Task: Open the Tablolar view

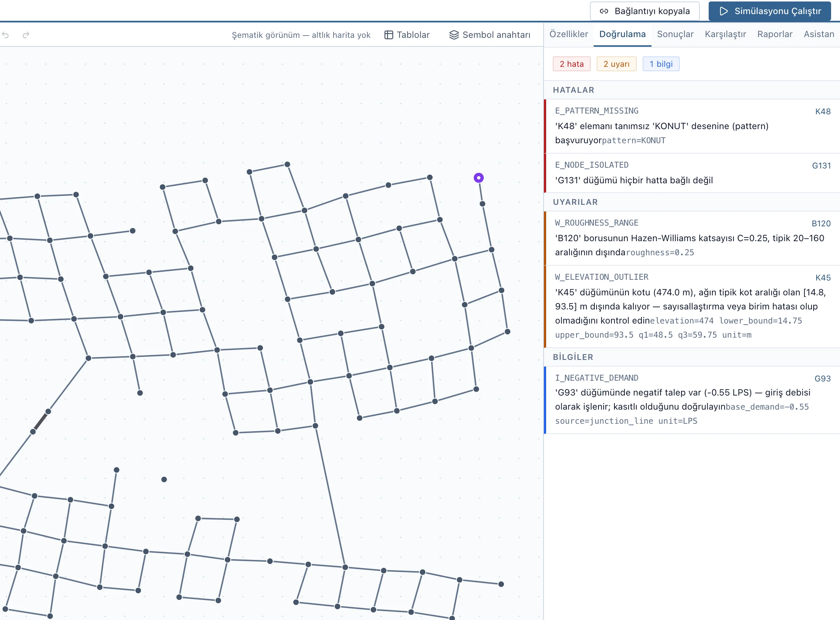Action: [407, 35]
